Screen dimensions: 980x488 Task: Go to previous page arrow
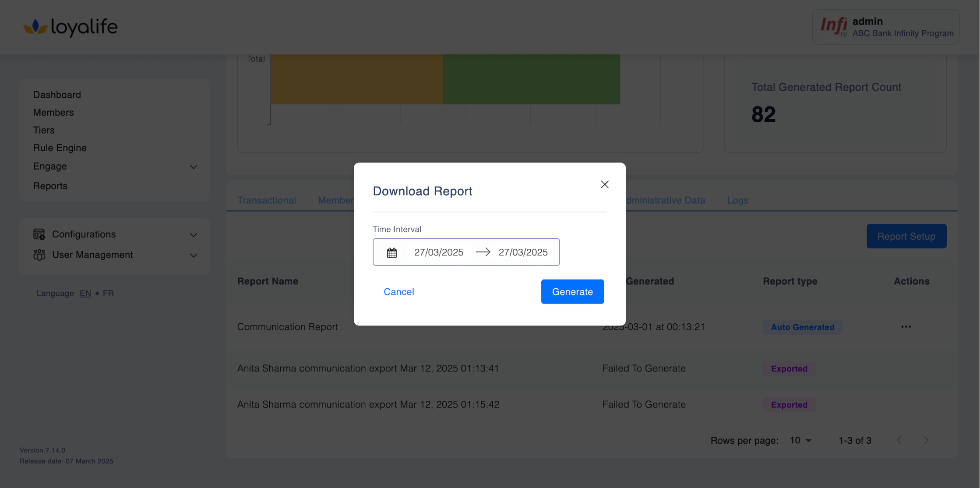point(899,440)
